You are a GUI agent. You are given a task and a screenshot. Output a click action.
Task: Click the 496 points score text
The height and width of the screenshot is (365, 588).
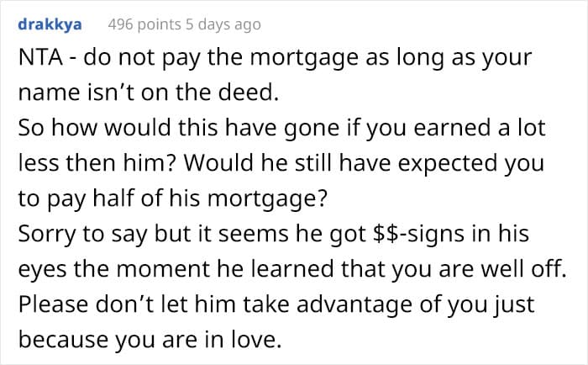click(x=144, y=24)
